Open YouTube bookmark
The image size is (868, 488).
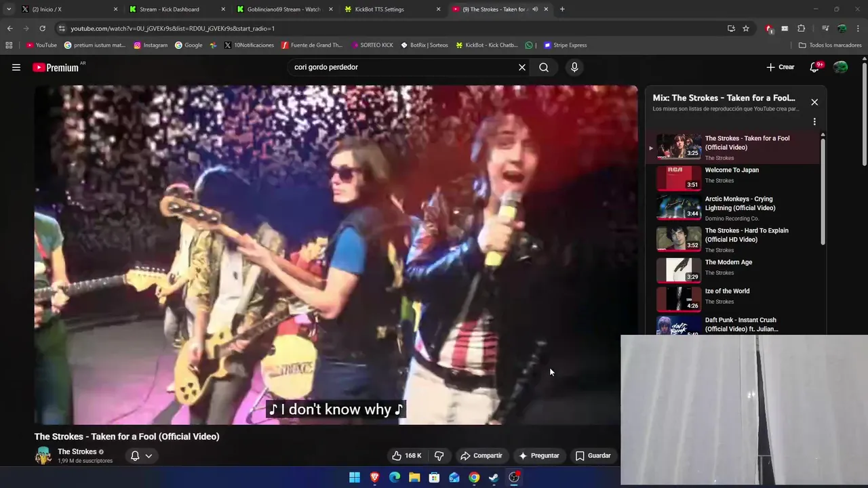pos(42,45)
